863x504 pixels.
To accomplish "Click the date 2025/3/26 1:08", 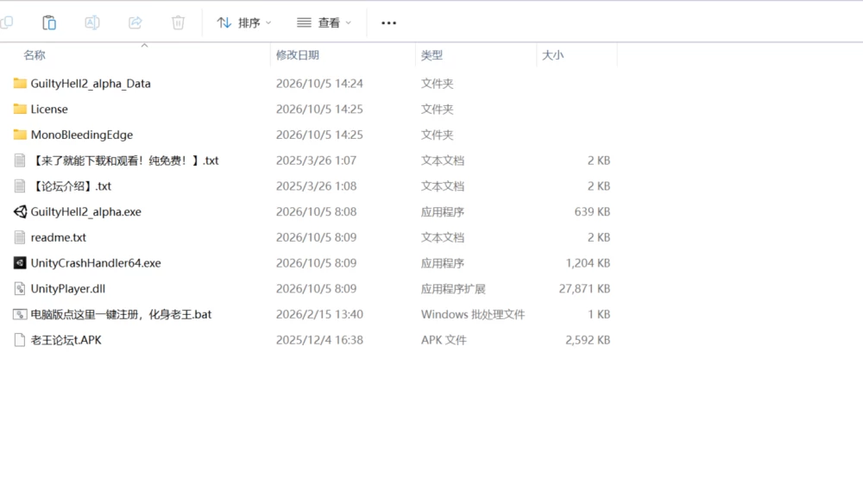I will (x=316, y=186).
